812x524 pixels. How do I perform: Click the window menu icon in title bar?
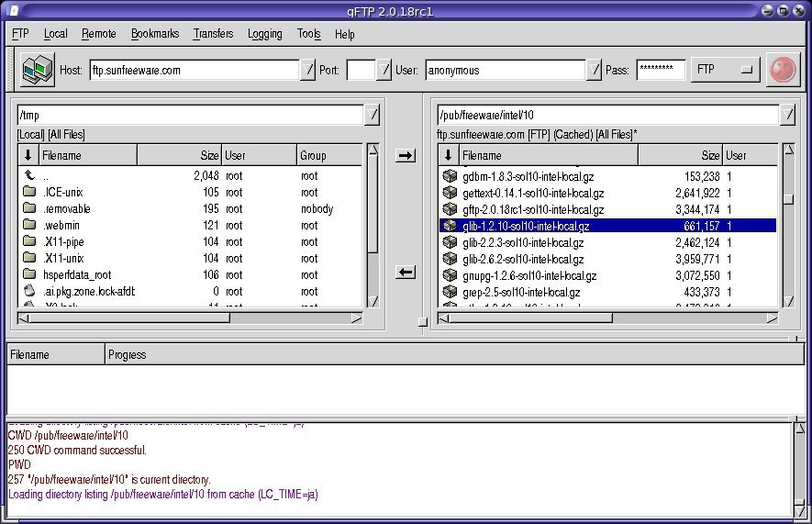pyautogui.click(x=14, y=10)
